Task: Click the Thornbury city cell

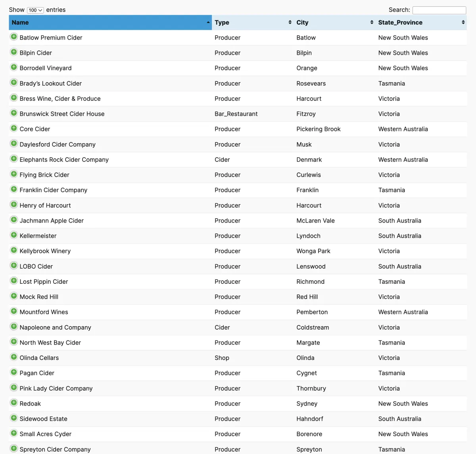Action: tap(311, 389)
